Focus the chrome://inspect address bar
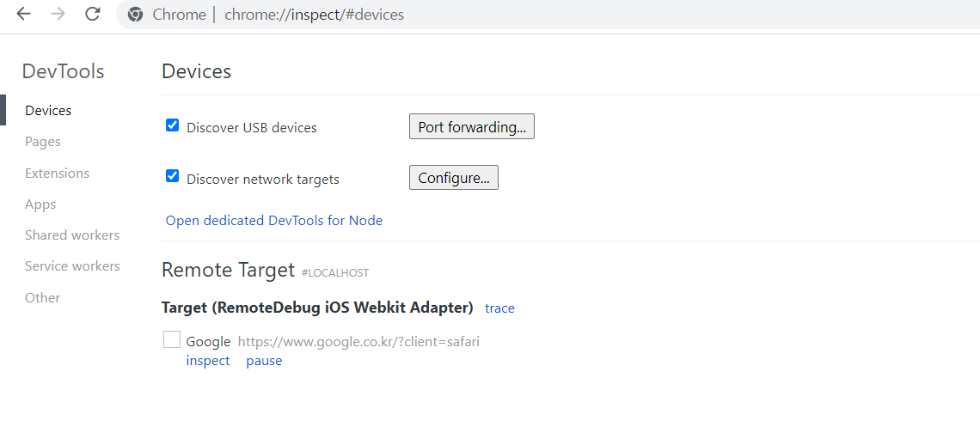This screenshot has height=433, width=980. tap(550, 15)
